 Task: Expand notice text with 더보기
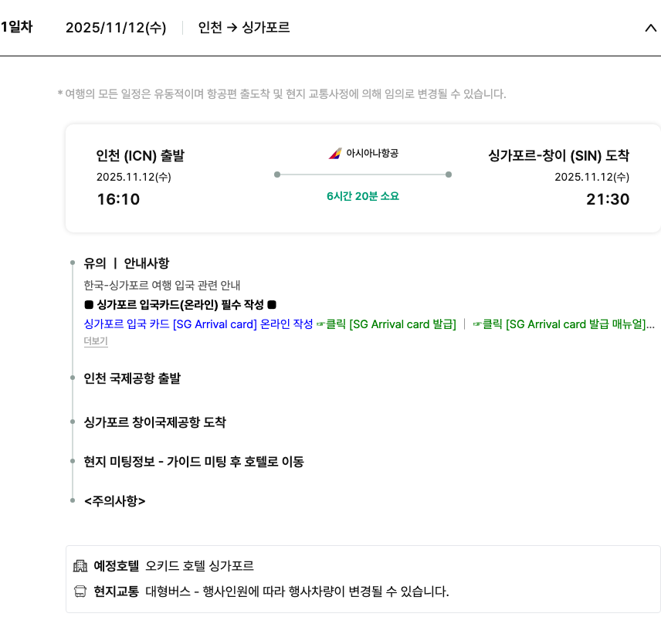tap(96, 341)
